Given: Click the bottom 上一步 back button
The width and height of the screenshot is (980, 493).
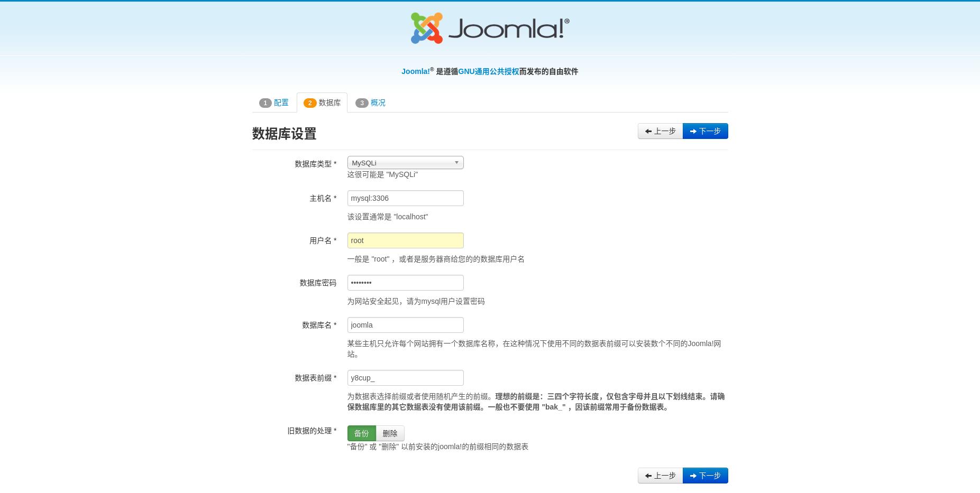Looking at the screenshot, I should [x=660, y=476].
